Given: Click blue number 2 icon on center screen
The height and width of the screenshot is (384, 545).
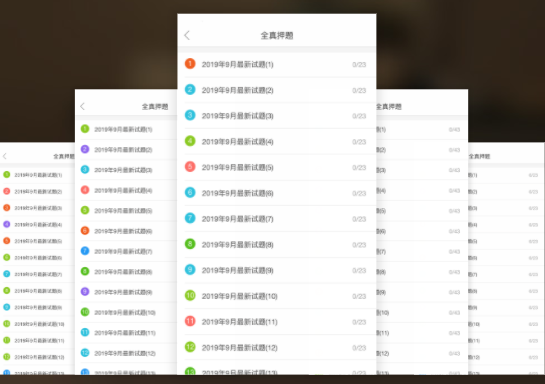Looking at the screenshot, I should 190,90.
